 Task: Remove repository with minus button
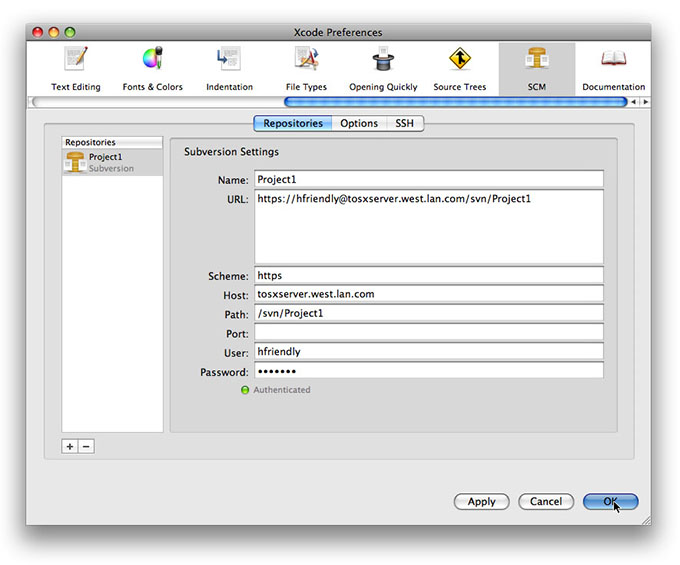(86, 446)
